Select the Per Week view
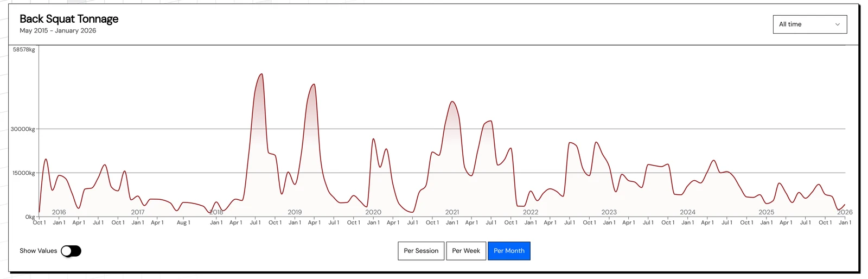Screen dimensions: 868x279 pyautogui.click(x=466, y=251)
